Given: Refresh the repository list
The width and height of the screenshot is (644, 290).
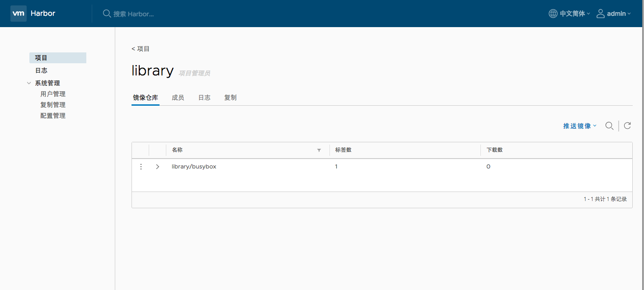Looking at the screenshot, I should [x=627, y=126].
